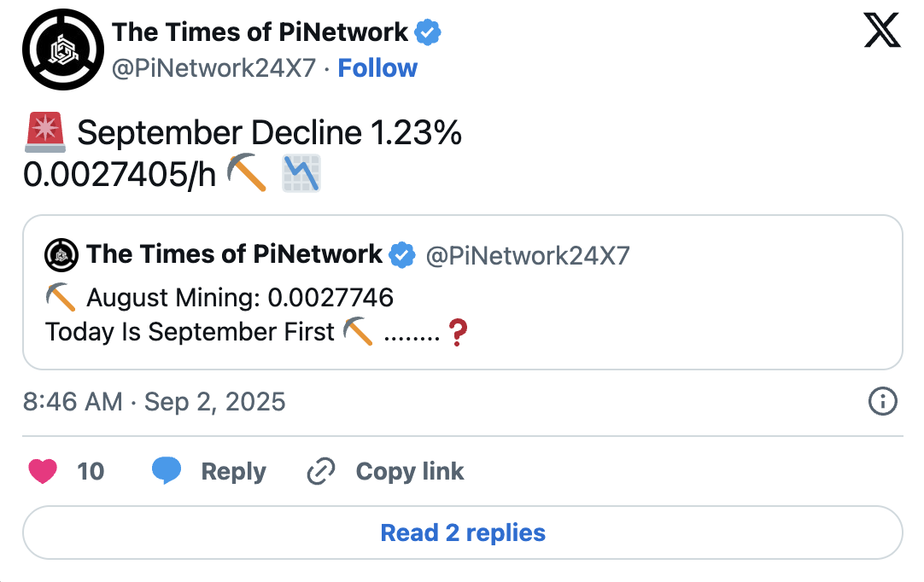This screenshot has width=924, height=582.
Task: Click Read 2 replies button
Action: point(462,533)
